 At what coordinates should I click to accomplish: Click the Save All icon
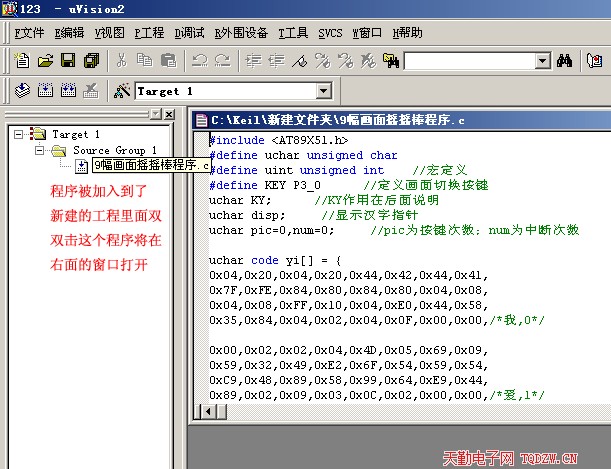click(x=91, y=61)
